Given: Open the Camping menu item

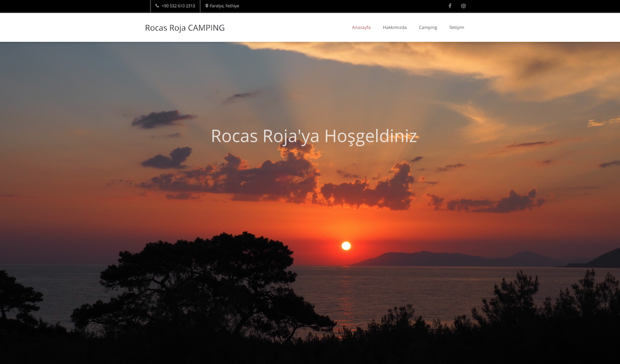Looking at the screenshot, I should tap(428, 28).
